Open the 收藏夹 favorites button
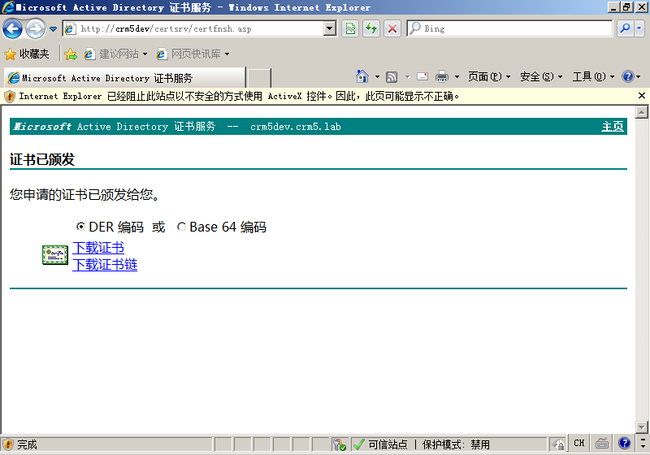Image resolution: width=650 pixels, height=455 pixels. click(x=27, y=54)
